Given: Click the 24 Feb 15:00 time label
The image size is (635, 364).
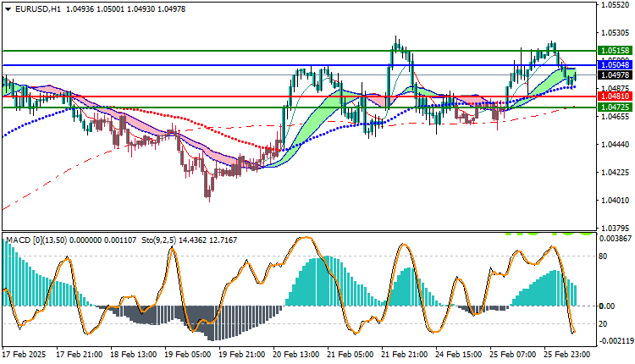Looking at the screenshot, I should pyautogui.click(x=458, y=355).
